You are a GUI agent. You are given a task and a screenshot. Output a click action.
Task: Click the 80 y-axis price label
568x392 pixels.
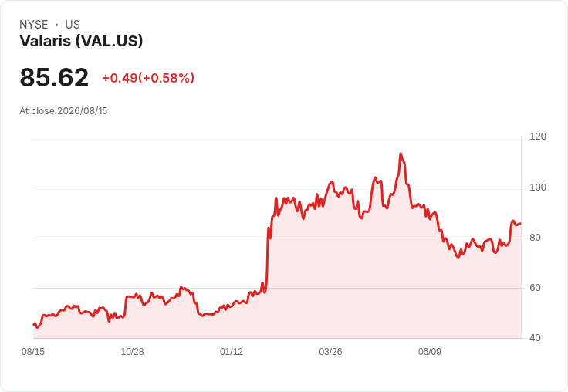click(x=535, y=238)
